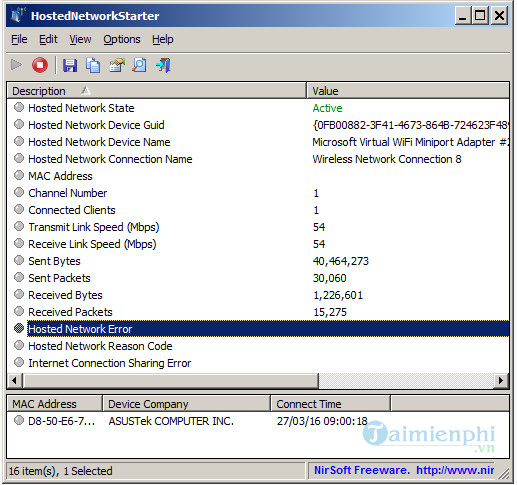This screenshot has width=517, height=485.
Task: Select the Received Packets row
Action: (258, 312)
